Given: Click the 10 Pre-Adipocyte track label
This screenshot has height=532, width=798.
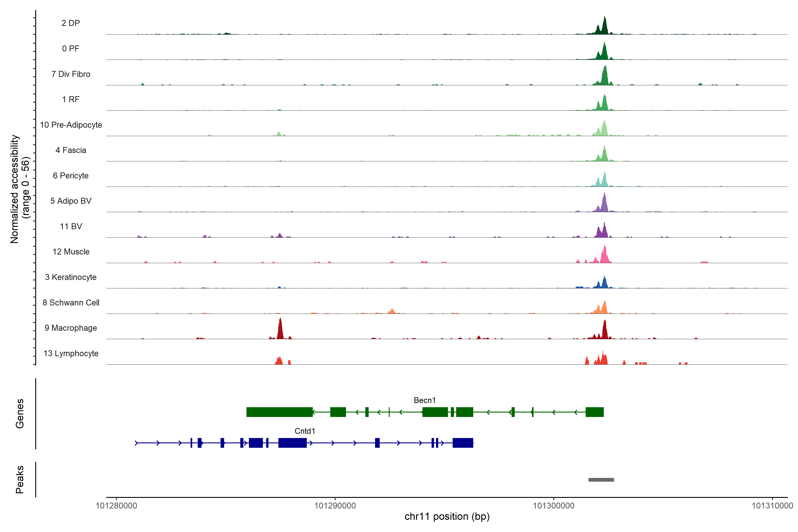Looking at the screenshot, I should (70, 125).
